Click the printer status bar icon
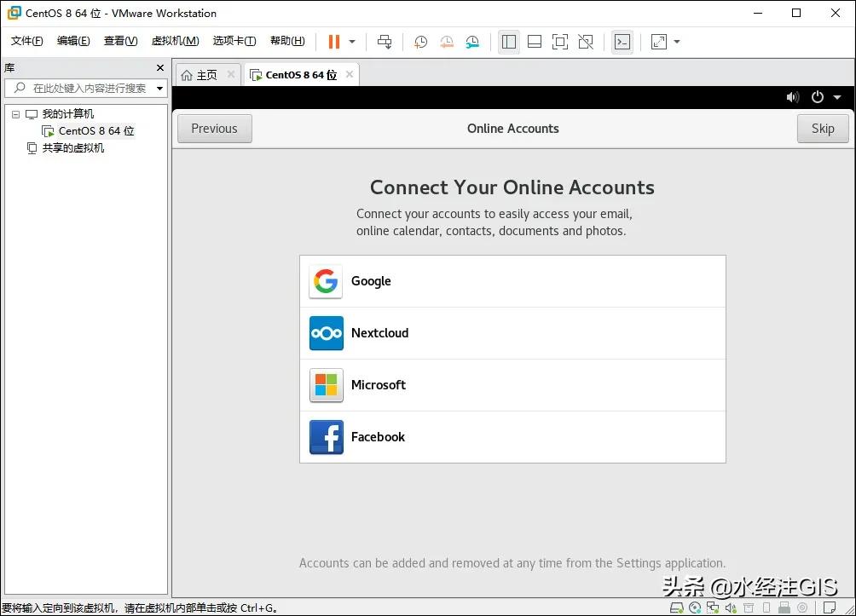 (749, 607)
